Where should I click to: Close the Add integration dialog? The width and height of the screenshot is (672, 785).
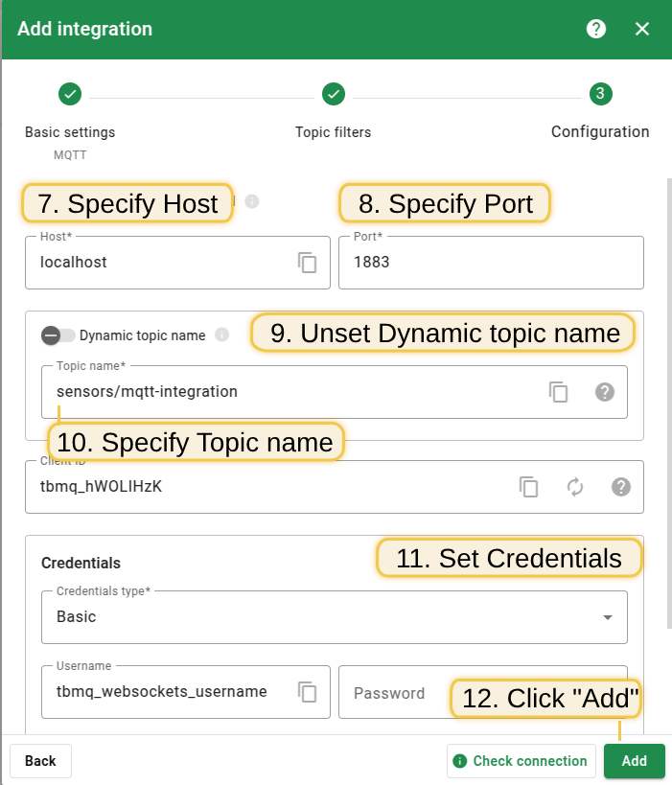[x=642, y=29]
